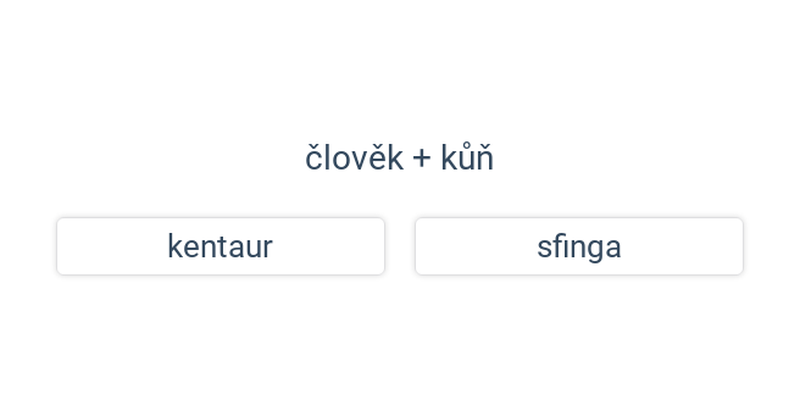Pick kentaur for člověk + kůň
This screenshot has width=800, height=400.
coord(220,246)
